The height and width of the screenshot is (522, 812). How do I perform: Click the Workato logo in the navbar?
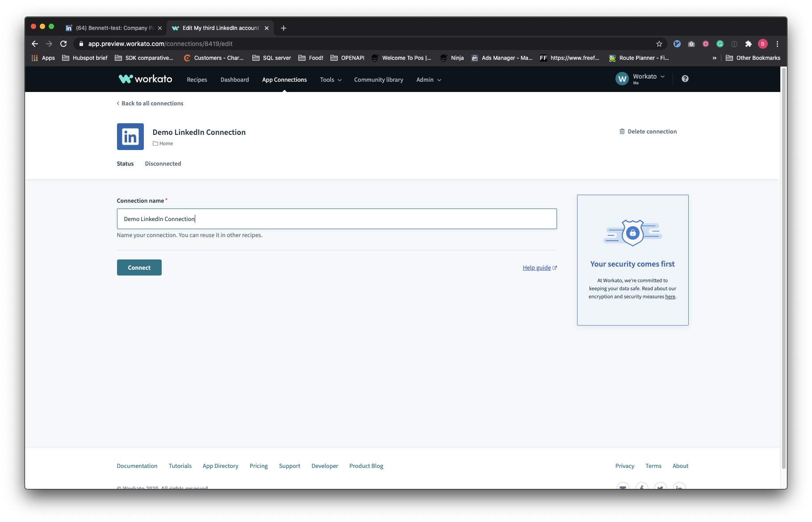coord(144,79)
